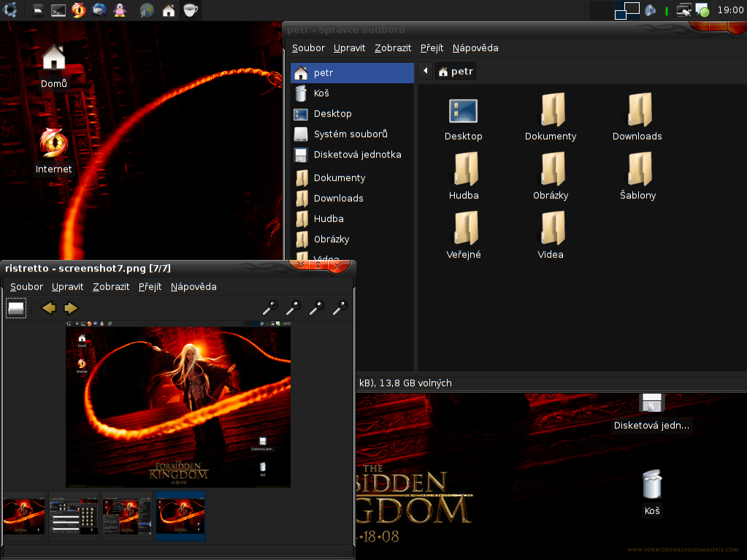Select Desktop in the sidebar
Viewport: 747px width, 560px height.
pyautogui.click(x=352, y=114)
